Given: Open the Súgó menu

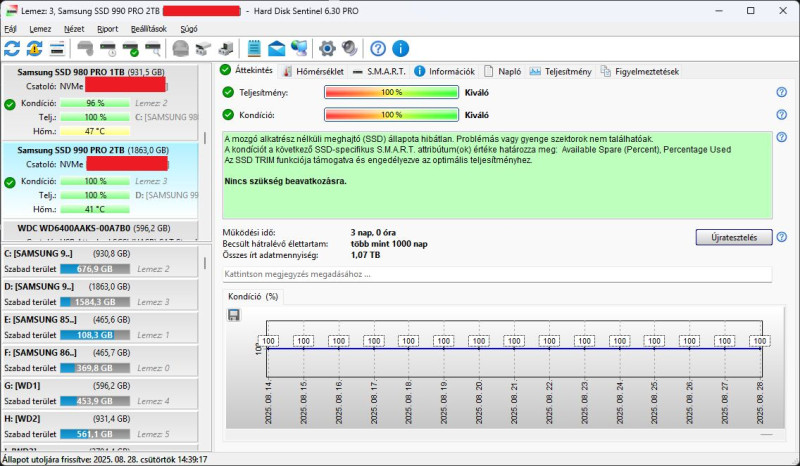Looking at the screenshot, I should click(x=189, y=29).
